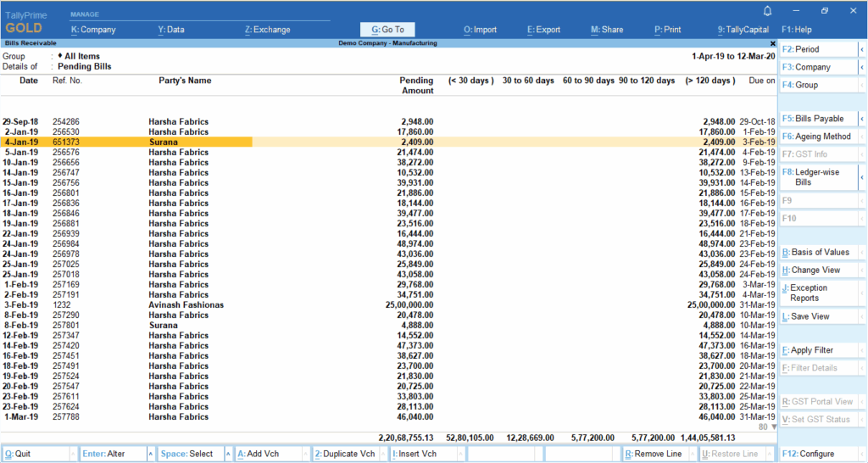Screen dimensions: 868x463
Task: Expand arrow beside F5: Bills Payable
Action: (x=862, y=119)
